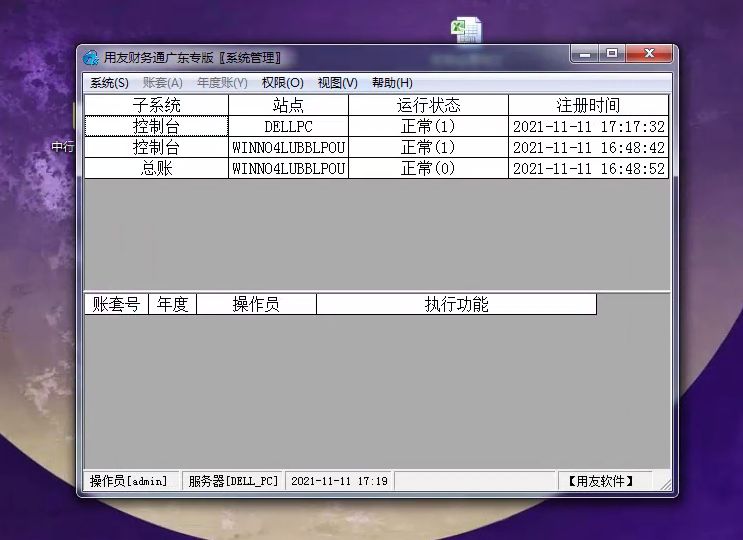Click the 账套号 column header
The image size is (743, 540).
(117, 304)
